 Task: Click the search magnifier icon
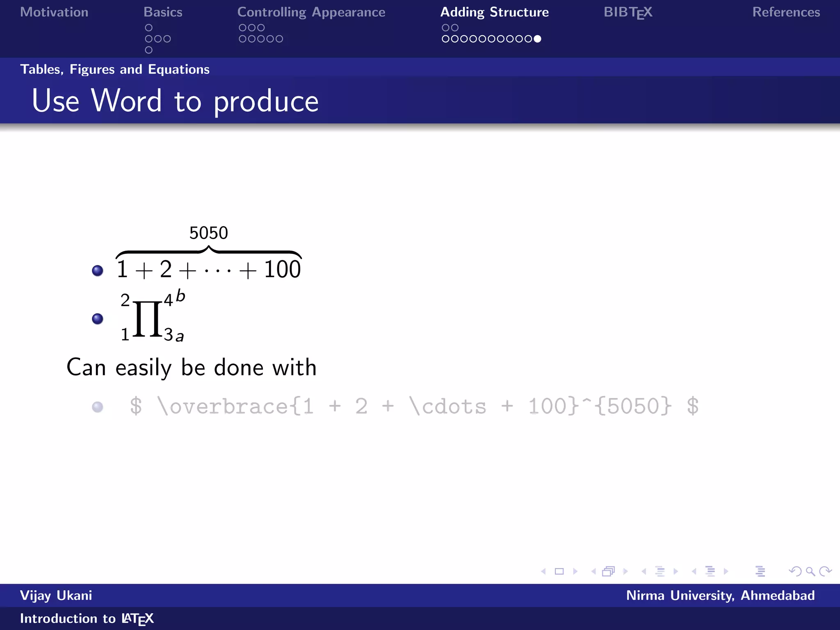point(810,571)
